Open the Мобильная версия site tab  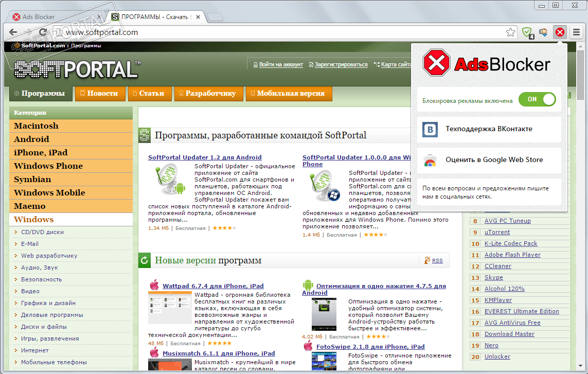[x=289, y=94]
